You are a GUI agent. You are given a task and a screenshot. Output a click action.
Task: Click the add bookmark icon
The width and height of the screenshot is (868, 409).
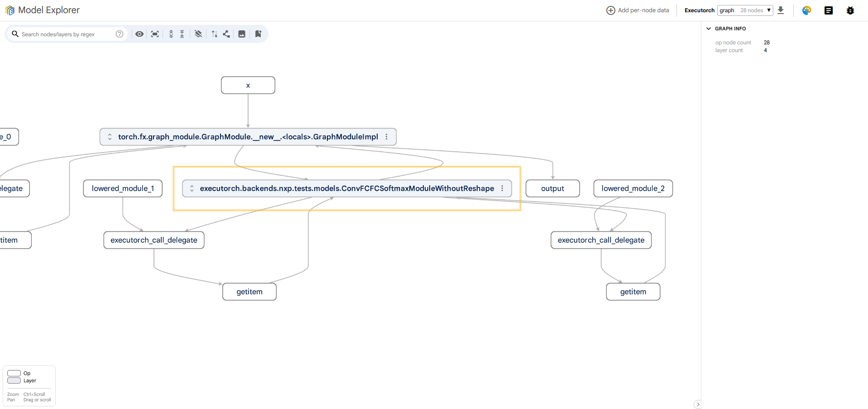click(x=258, y=34)
